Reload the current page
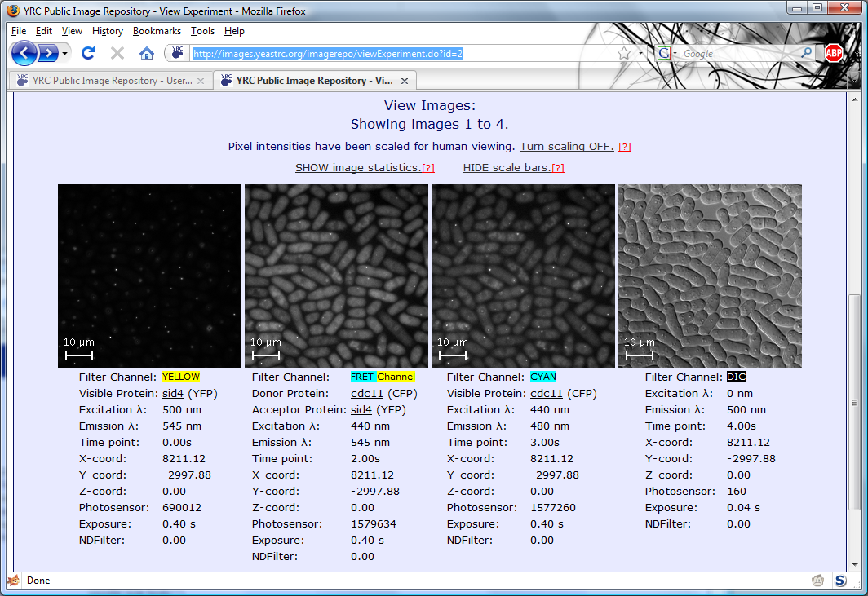This screenshot has width=868, height=596. coord(88,53)
